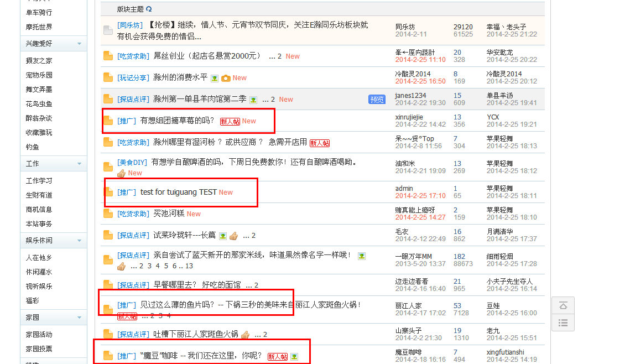Open thread test for tuiguang TEST

[x=179, y=192]
